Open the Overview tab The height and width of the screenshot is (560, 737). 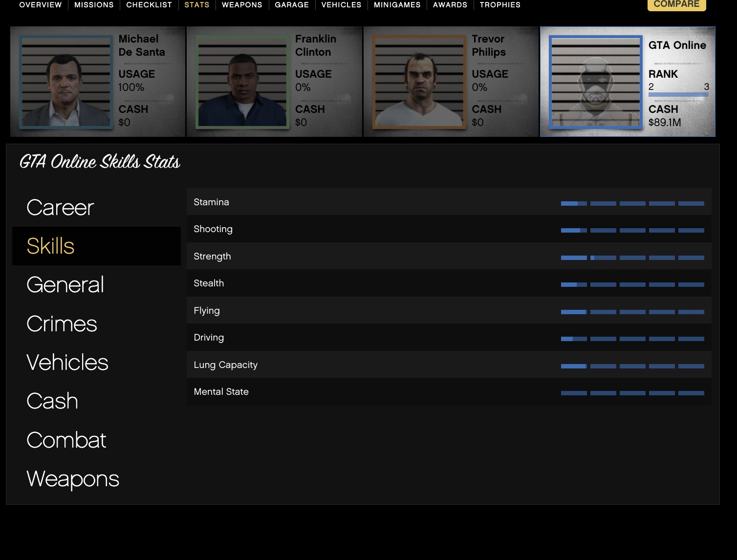pyautogui.click(x=41, y=5)
